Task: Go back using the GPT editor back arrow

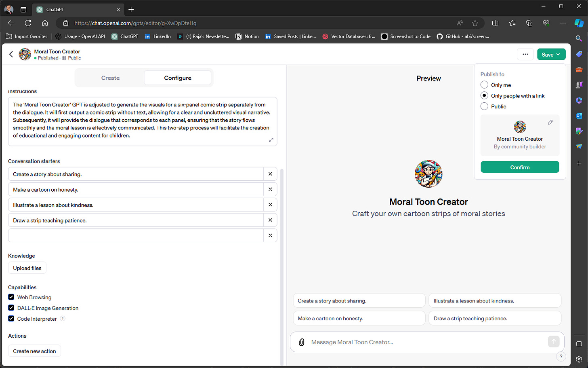Action: (11, 54)
